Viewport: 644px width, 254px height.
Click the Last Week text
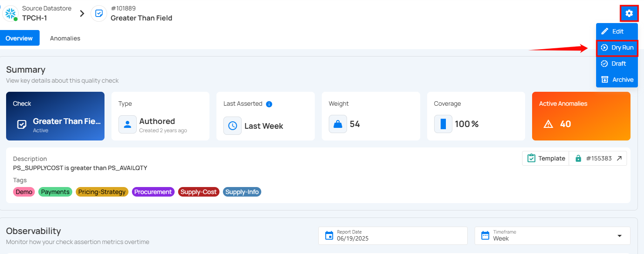tap(264, 126)
